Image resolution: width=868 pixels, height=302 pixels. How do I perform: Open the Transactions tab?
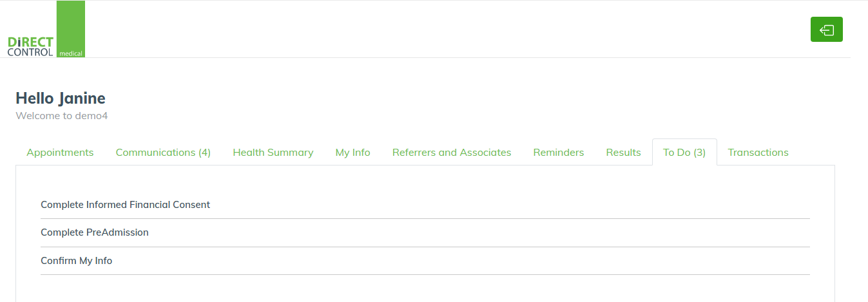tap(758, 153)
